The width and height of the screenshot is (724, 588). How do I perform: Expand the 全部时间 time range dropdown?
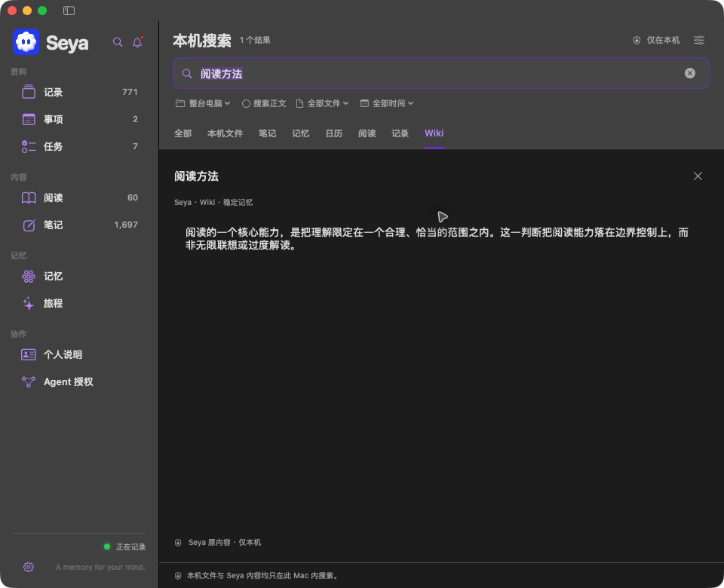pos(387,103)
